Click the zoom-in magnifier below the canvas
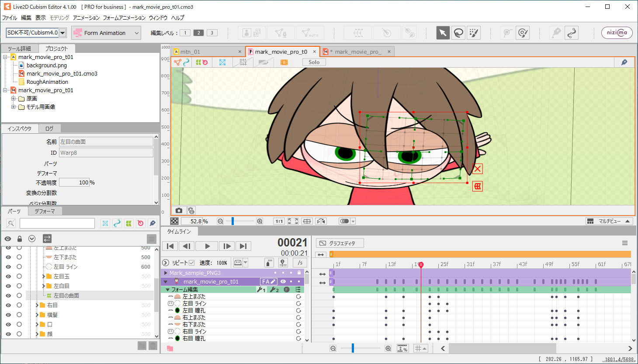 pos(260,221)
